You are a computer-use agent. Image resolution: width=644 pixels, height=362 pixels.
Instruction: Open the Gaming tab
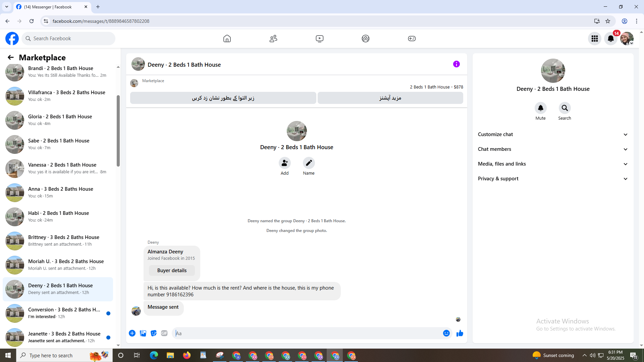pos(412,39)
